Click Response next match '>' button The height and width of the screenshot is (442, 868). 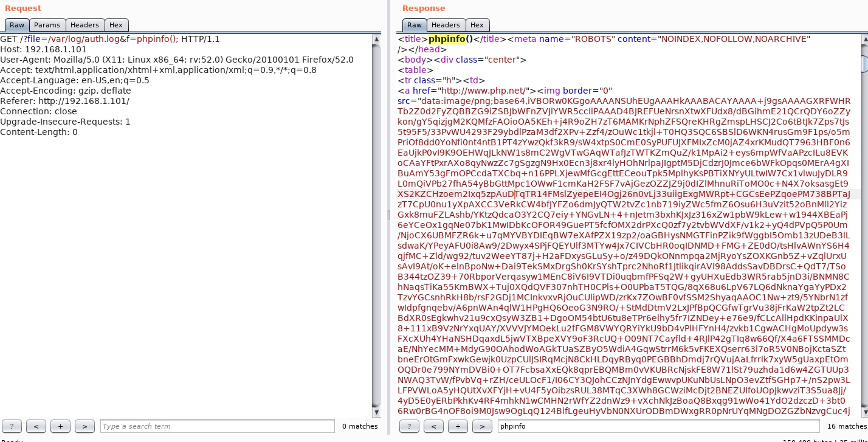click(x=482, y=426)
